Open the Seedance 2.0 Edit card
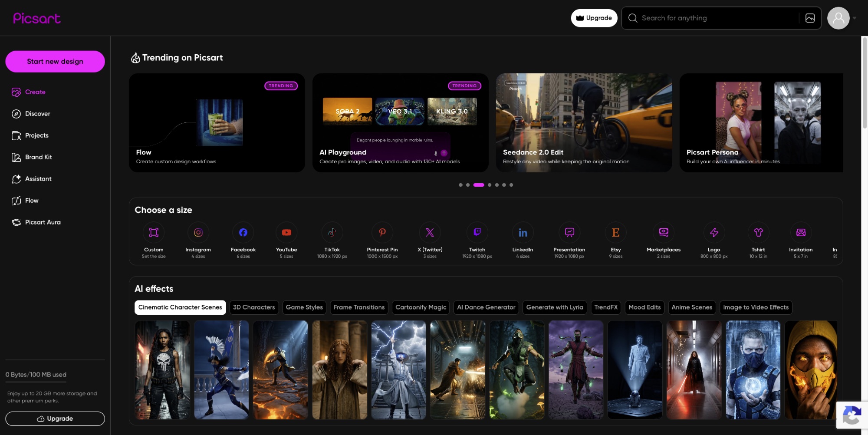Image resolution: width=868 pixels, height=435 pixels. point(584,123)
